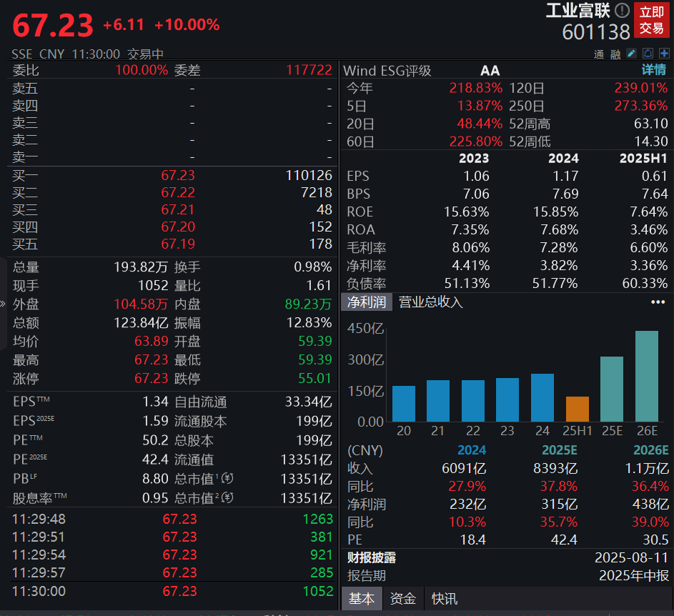Click the 买二 bid price 67.22

tap(178, 192)
